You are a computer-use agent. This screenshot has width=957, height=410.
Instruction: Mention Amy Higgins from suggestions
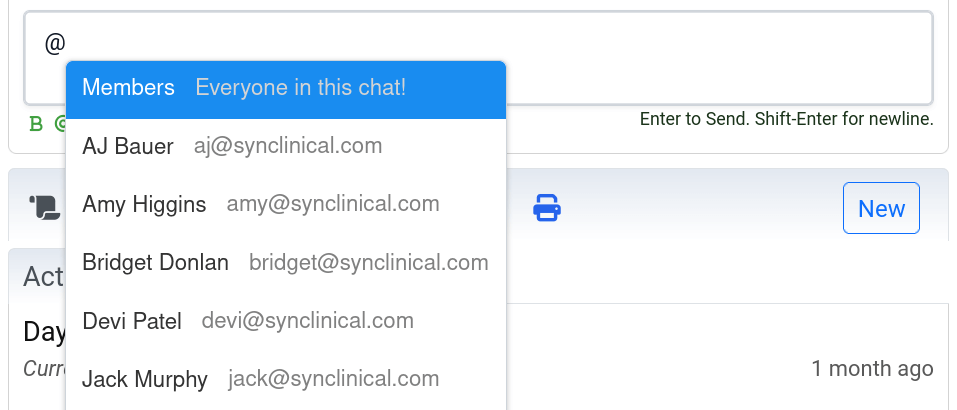[x=144, y=205]
